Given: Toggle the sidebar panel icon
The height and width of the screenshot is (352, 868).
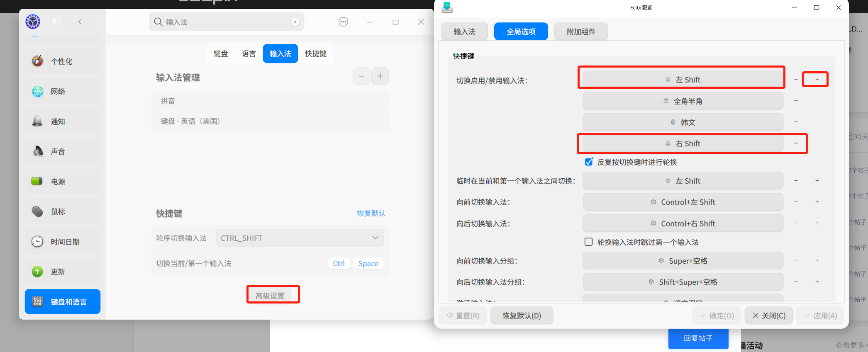Looking at the screenshot, I should pyautogui.click(x=56, y=22).
